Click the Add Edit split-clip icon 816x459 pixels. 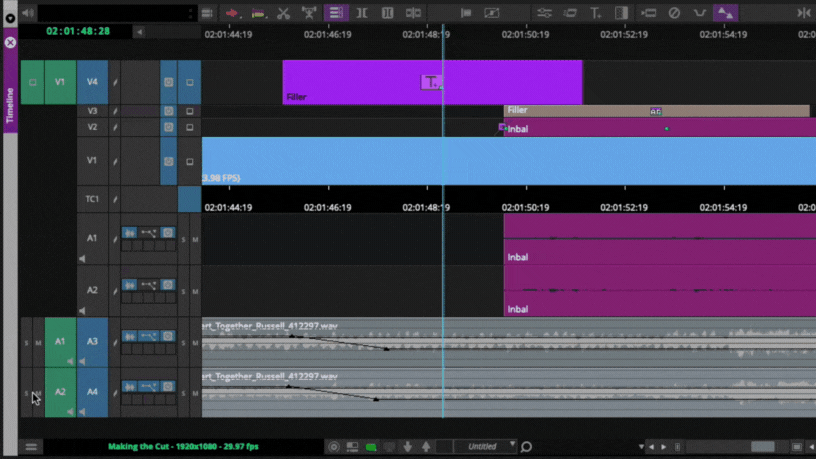[x=414, y=13]
